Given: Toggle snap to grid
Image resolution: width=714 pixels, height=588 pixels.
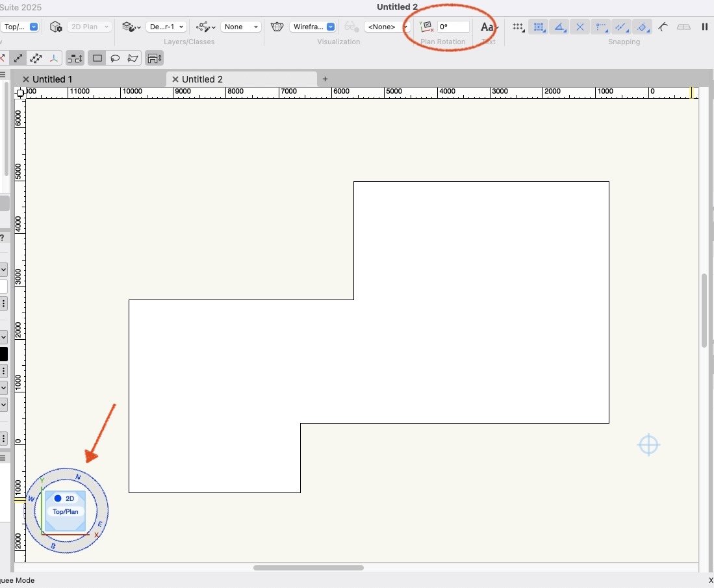Looking at the screenshot, I should 518,27.
